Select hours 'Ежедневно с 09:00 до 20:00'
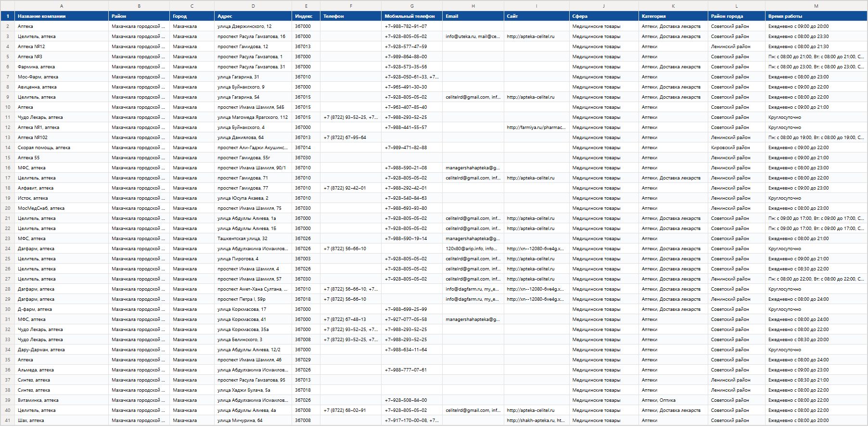Viewport: 868px width, 434px height. click(x=816, y=26)
